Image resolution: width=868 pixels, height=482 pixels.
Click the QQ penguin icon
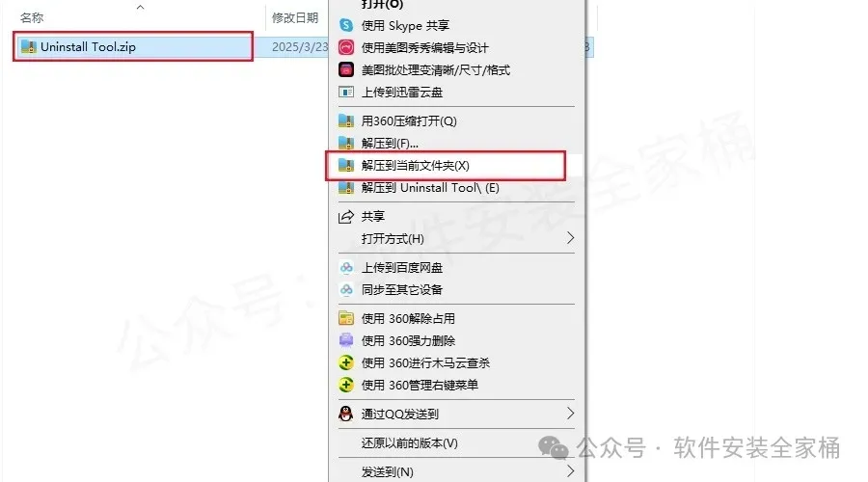point(346,414)
